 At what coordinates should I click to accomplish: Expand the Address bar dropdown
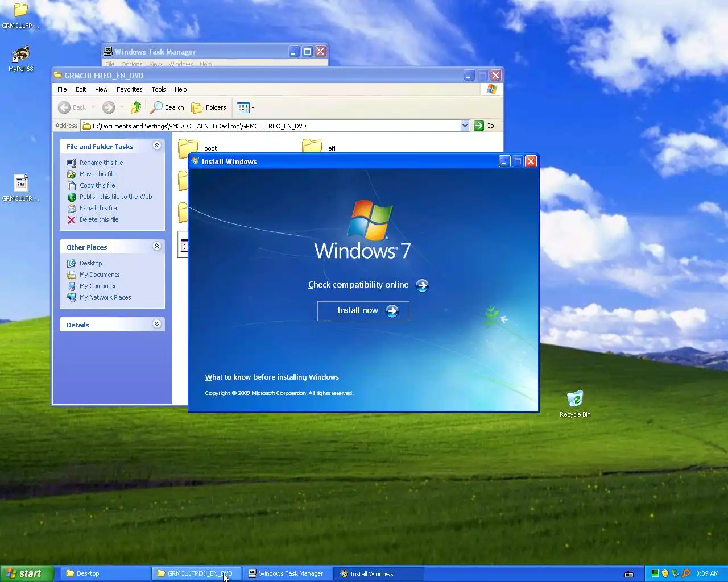pyautogui.click(x=465, y=126)
